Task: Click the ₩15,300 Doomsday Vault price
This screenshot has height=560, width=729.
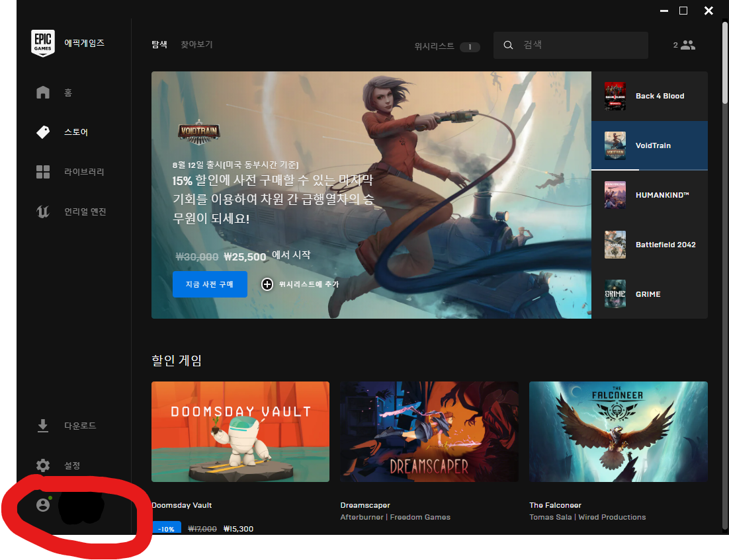Action: pyautogui.click(x=238, y=529)
